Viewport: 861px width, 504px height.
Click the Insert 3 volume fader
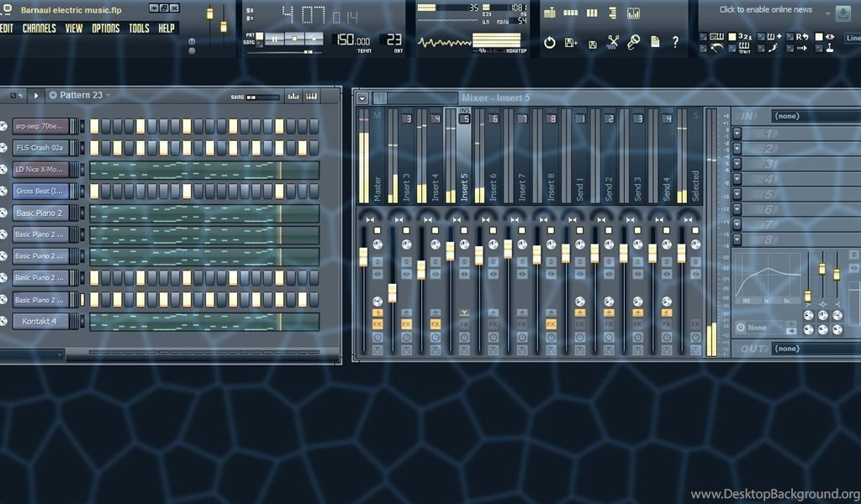tap(392, 293)
